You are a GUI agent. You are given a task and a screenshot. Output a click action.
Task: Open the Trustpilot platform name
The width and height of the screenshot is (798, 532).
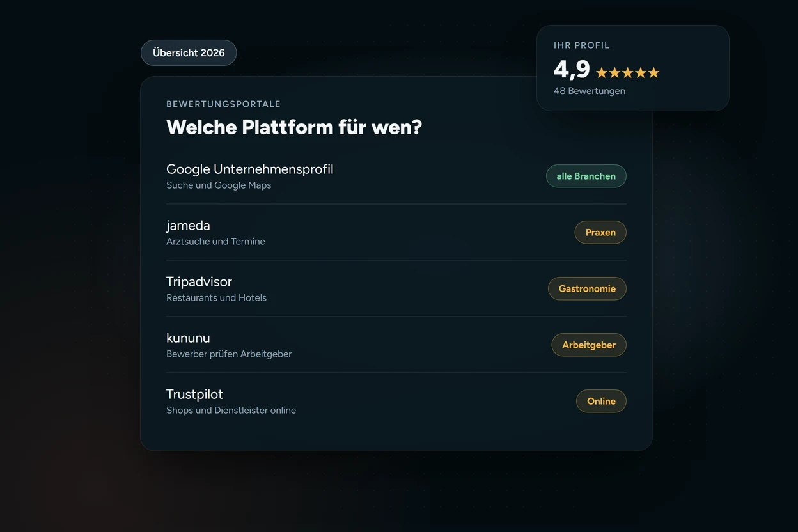(194, 394)
